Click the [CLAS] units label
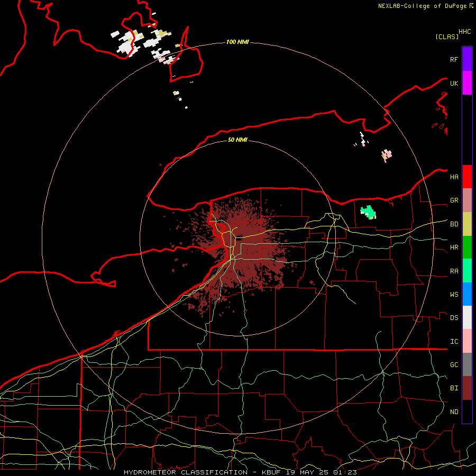The image size is (476, 476). [x=447, y=36]
